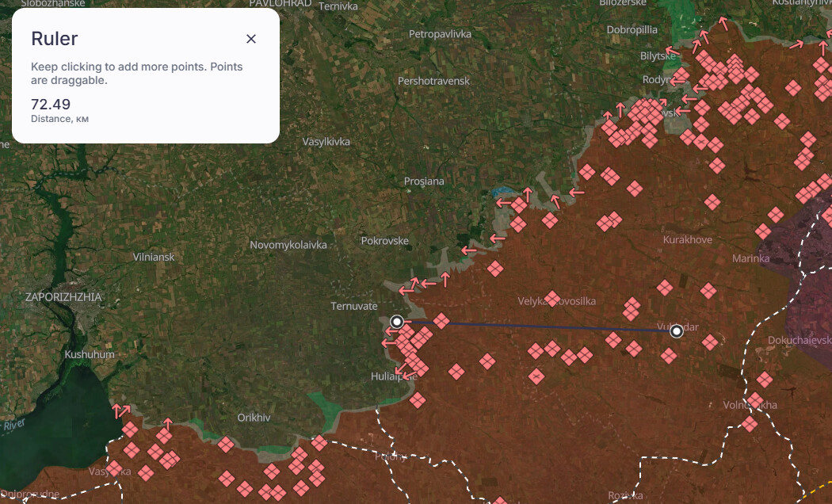The image size is (832, 504).
Task: Click the ruler end point at Vuhledar
Action: pyautogui.click(x=677, y=331)
